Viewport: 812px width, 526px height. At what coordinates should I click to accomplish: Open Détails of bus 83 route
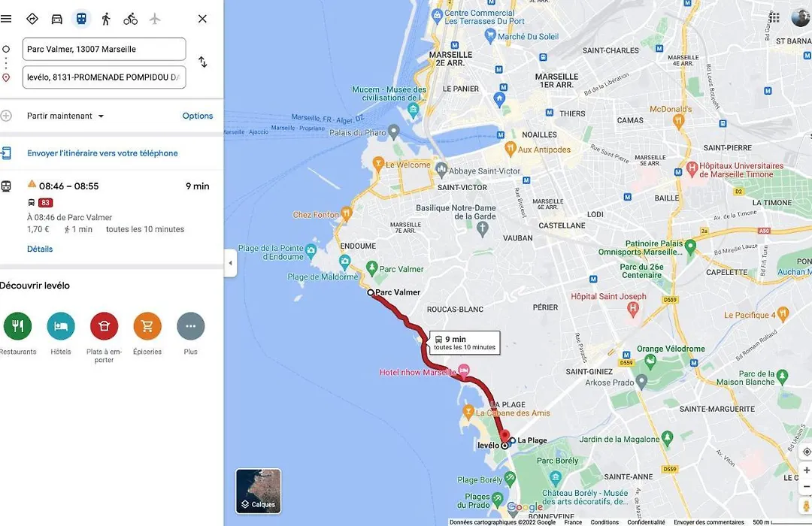[x=40, y=249]
